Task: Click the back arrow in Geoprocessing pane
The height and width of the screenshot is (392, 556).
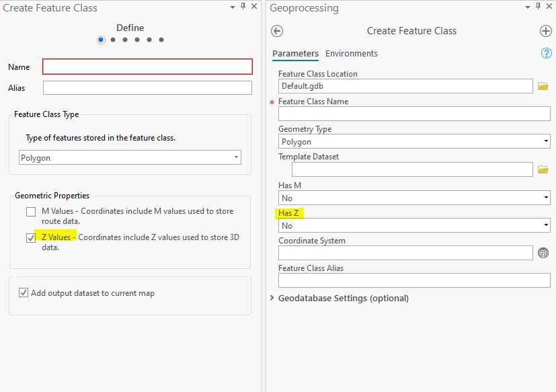Action: [277, 31]
